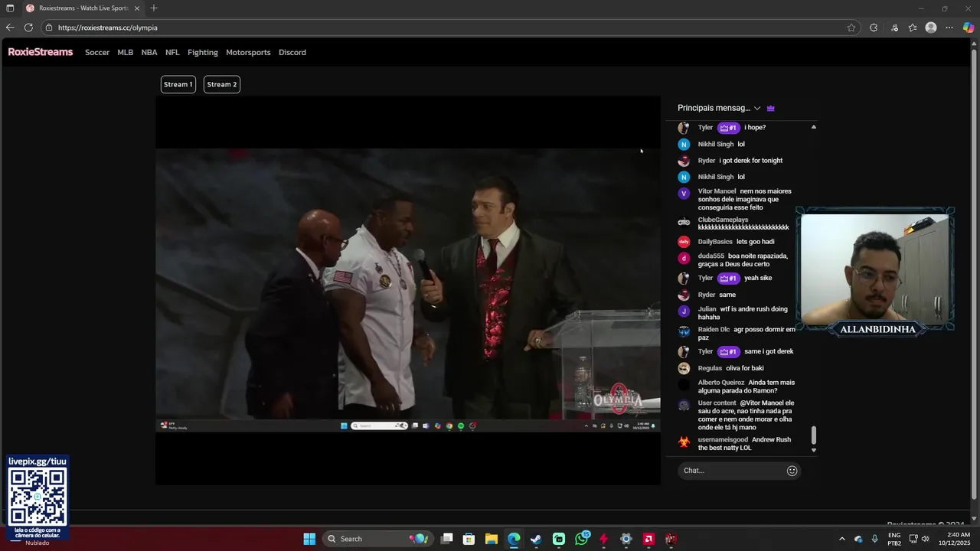Click the chat scroll down arrow
Viewport: 980px width, 551px height.
tap(814, 450)
